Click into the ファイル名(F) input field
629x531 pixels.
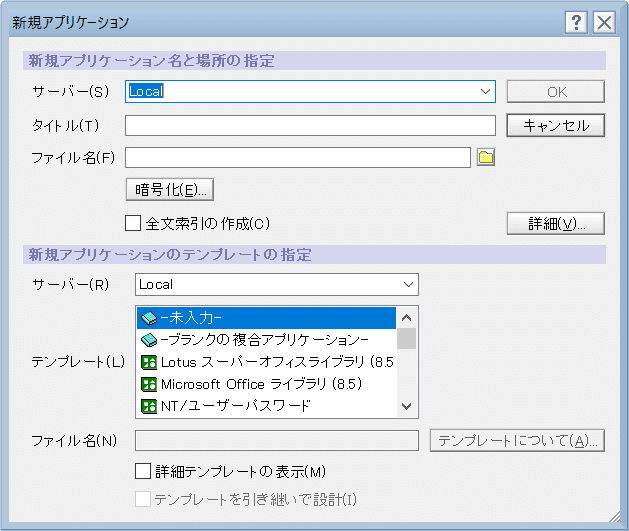tap(298, 157)
